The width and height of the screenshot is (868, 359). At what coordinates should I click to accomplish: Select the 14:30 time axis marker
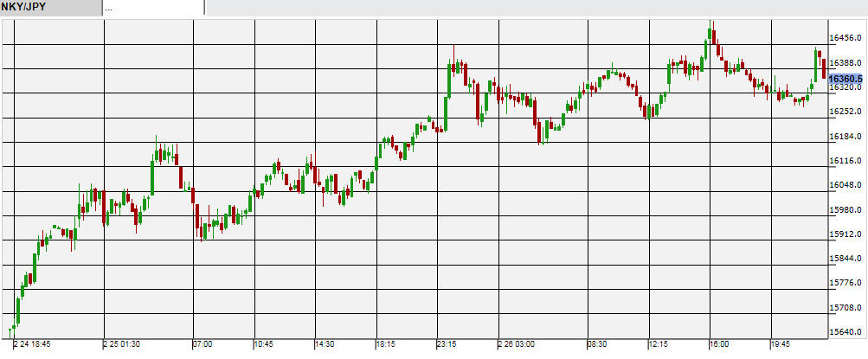pyautogui.click(x=325, y=344)
